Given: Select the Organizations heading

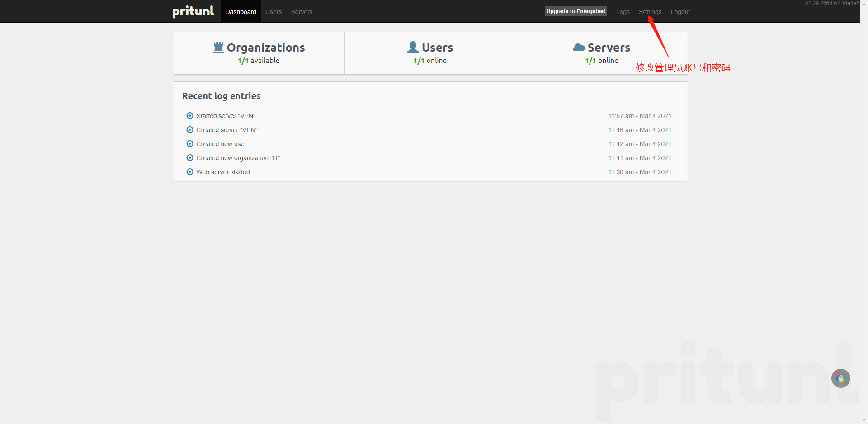Looking at the screenshot, I should pyautogui.click(x=266, y=48).
